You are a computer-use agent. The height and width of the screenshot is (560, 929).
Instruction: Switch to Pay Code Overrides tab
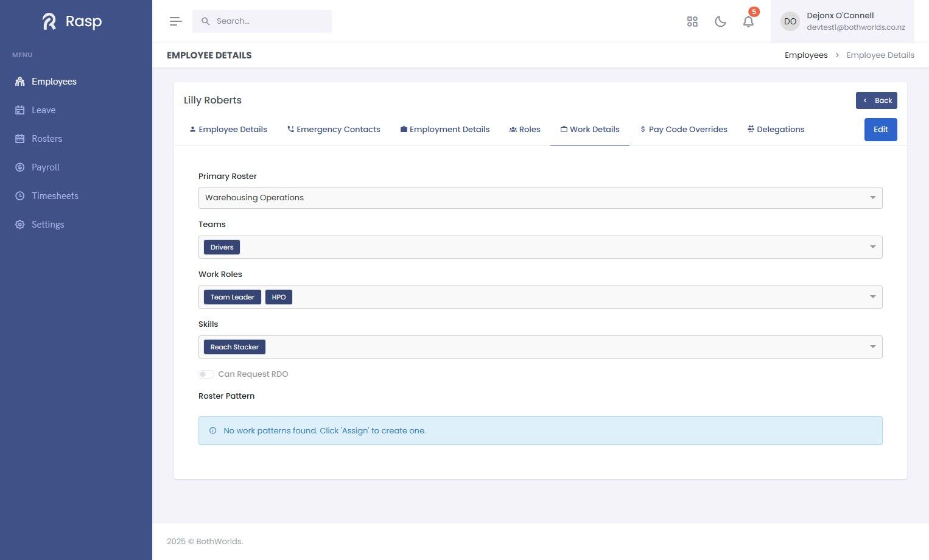684,130
